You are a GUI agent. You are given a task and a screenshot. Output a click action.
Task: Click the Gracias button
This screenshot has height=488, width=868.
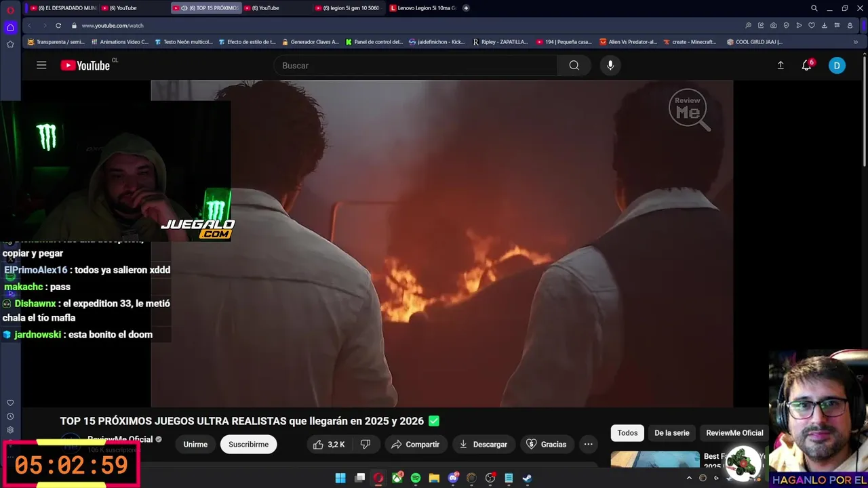click(x=546, y=444)
